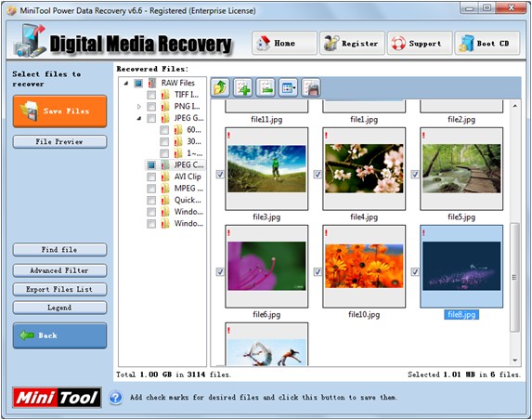Screen dimensions: 532x420
Task: Select the JPEG C... tree item
Action: 189,165
